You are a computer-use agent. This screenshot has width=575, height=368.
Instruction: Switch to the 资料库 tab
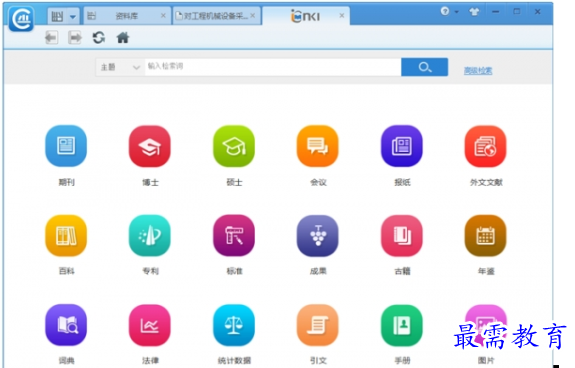pos(127,16)
